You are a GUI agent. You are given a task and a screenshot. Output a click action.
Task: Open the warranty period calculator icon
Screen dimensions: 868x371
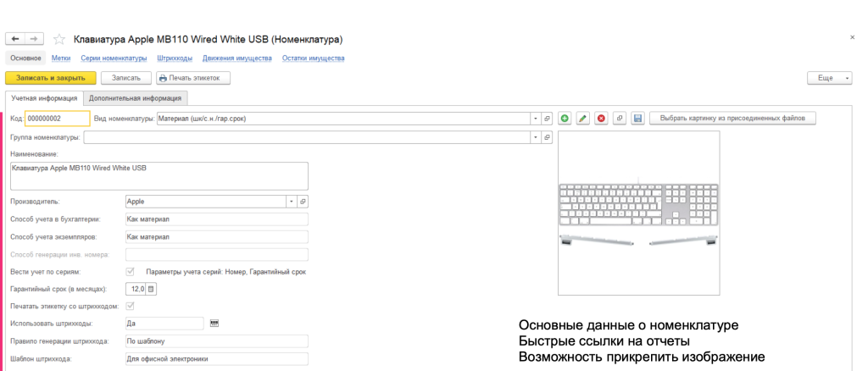click(x=152, y=289)
